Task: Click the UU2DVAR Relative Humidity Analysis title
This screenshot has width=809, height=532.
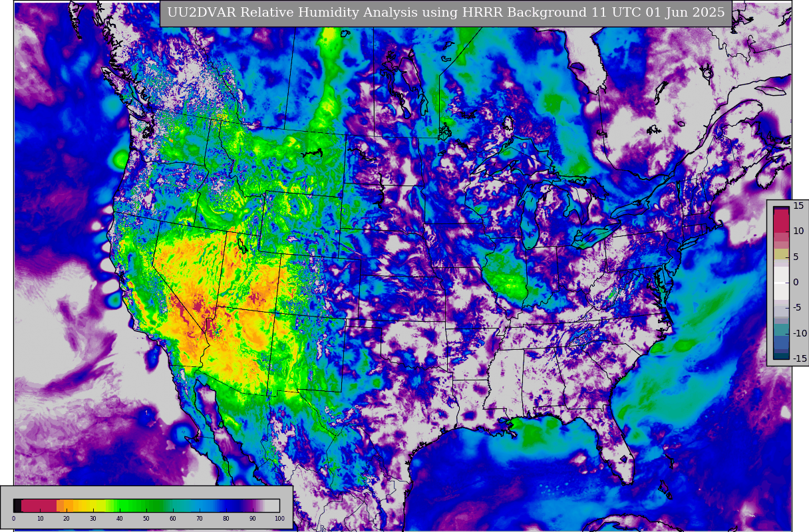Action: click(x=446, y=13)
